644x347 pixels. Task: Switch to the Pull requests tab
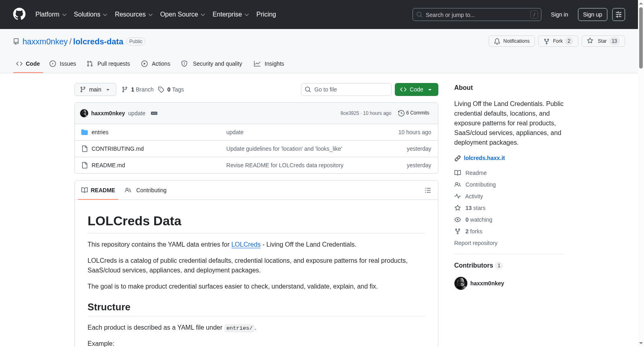pyautogui.click(x=108, y=64)
